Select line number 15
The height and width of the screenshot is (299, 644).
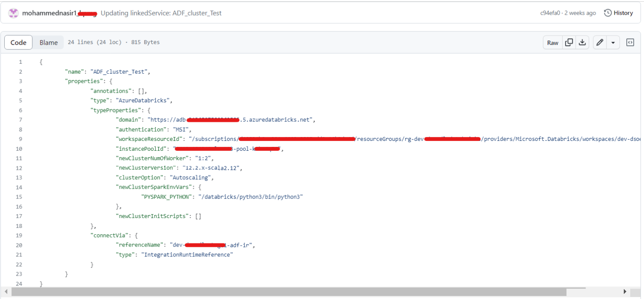[19, 196]
